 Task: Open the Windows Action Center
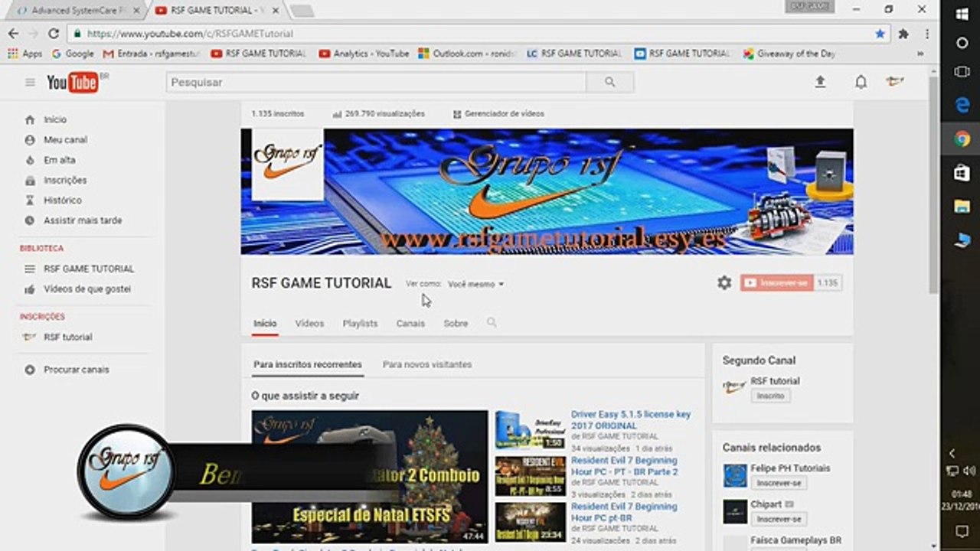pyautogui.click(x=962, y=531)
